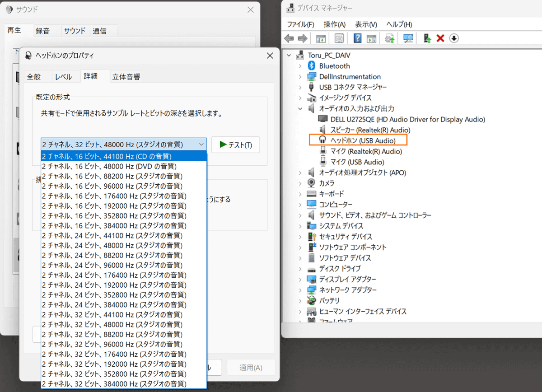Viewport: 542px width, 392px height.
Task: Click the イメージング デバイス category
Action: [345, 98]
